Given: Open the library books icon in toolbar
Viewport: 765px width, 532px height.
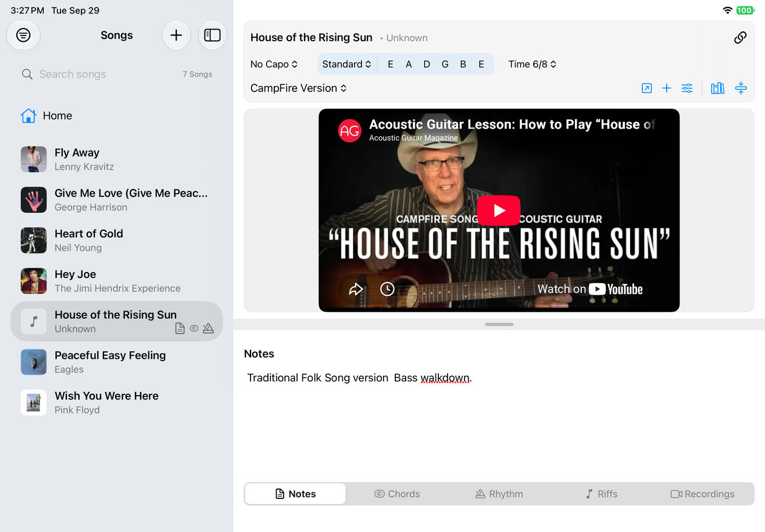Looking at the screenshot, I should click(x=718, y=88).
